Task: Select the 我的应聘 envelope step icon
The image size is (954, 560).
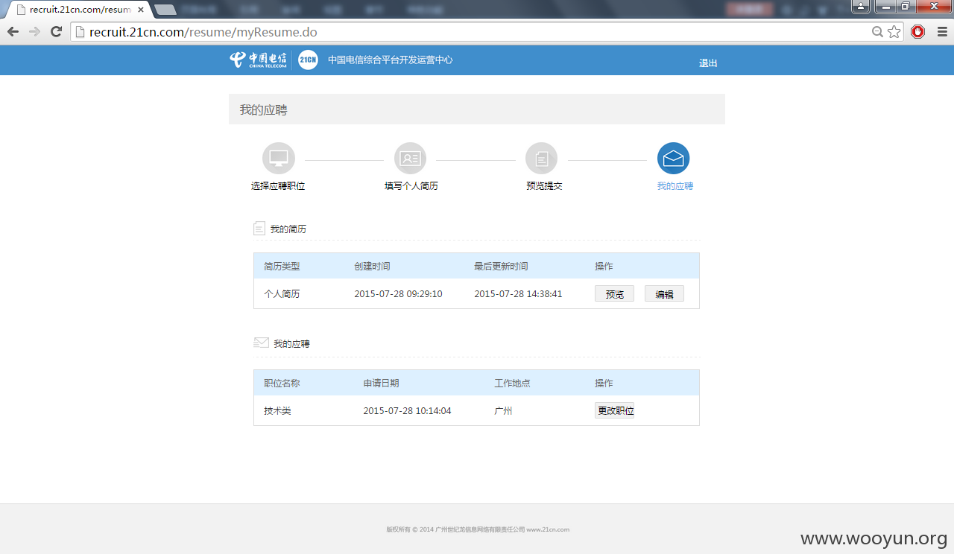Action: pyautogui.click(x=673, y=159)
